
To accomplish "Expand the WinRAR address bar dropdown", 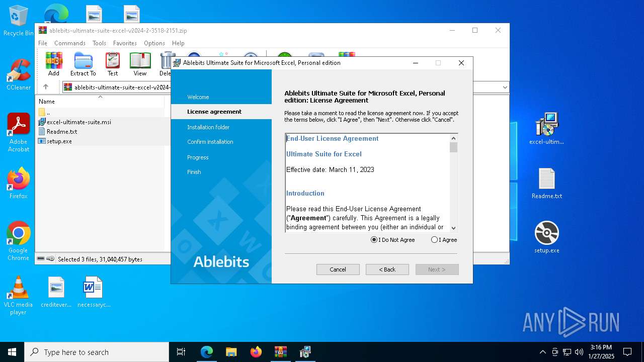I will pos(505,87).
